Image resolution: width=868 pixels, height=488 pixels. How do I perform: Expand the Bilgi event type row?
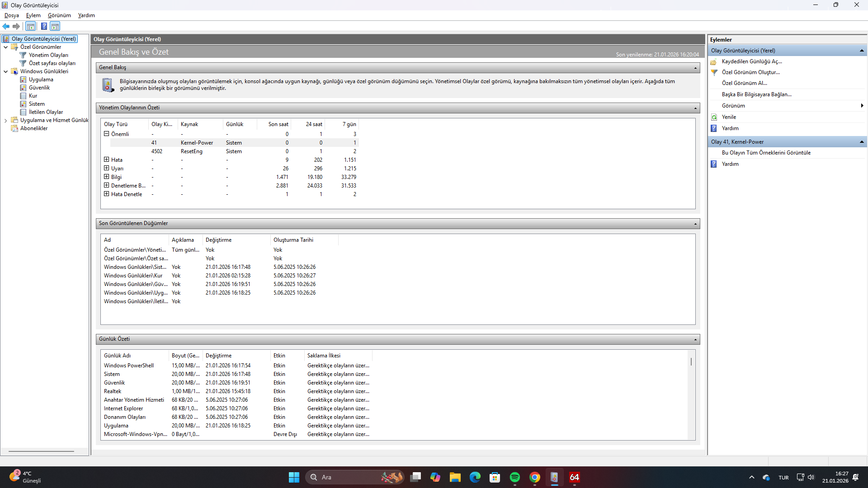click(x=107, y=177)
